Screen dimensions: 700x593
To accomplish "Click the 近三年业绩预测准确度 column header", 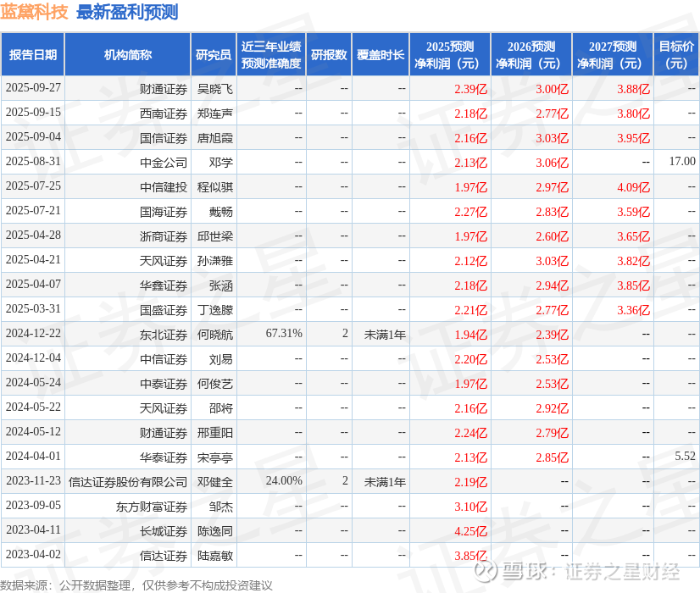I will point(271,54).
